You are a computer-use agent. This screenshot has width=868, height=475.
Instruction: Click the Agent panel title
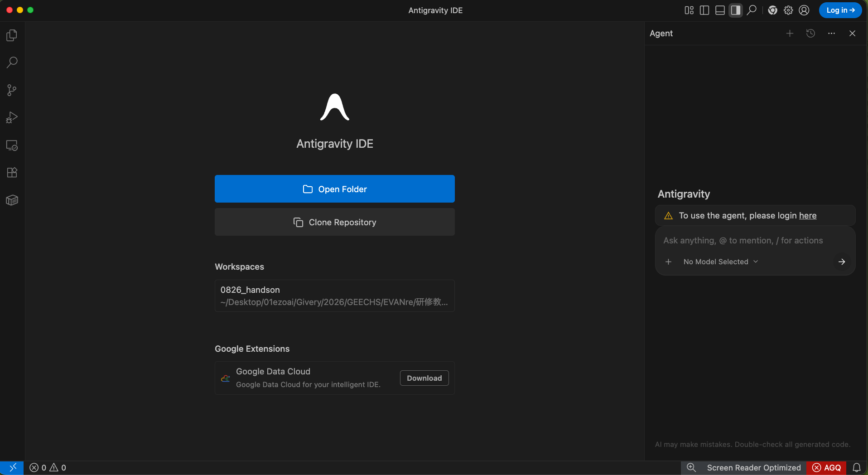pyautogui.click(x=661, y=34)
